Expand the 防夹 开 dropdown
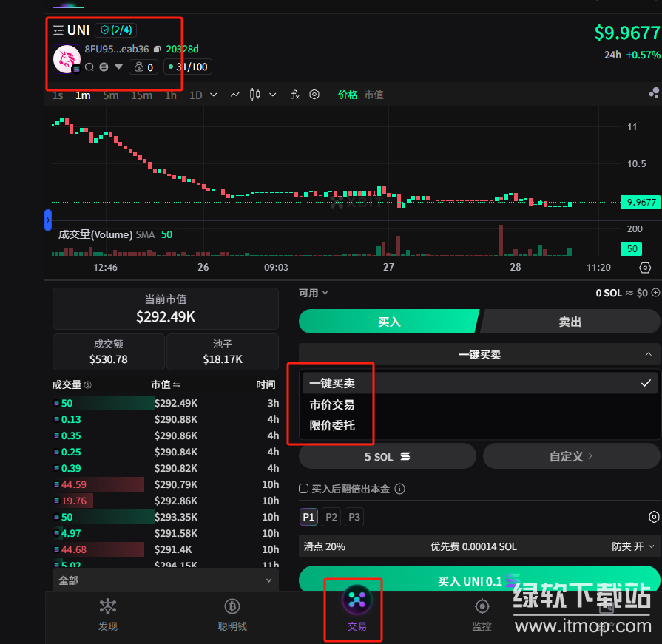 633,546
